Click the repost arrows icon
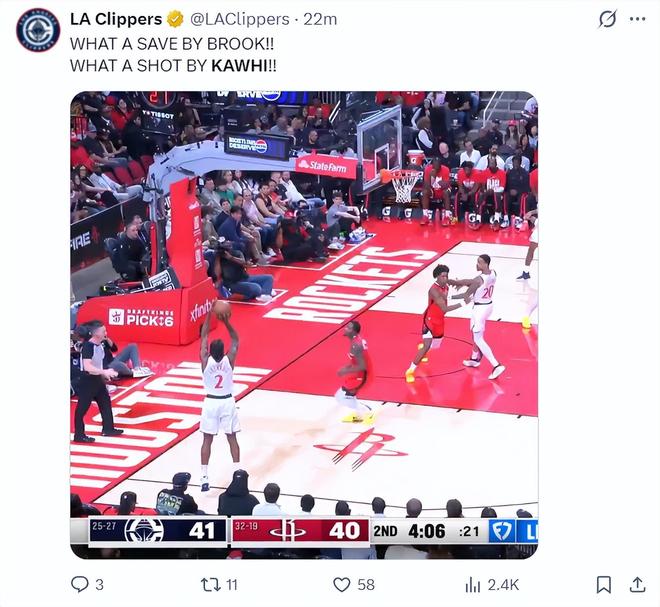The image size is (660, 607). (209, 585)
